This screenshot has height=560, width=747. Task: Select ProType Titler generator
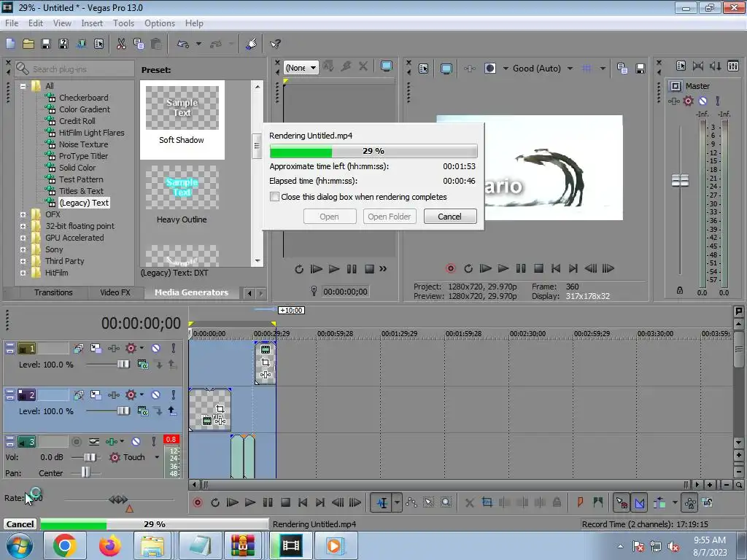click(83, 156)
